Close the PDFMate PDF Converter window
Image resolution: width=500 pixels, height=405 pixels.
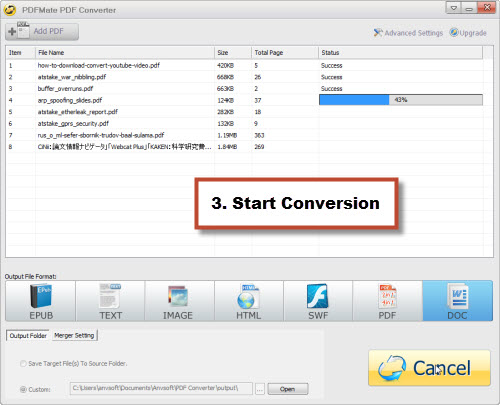click(x=487, y=8)
